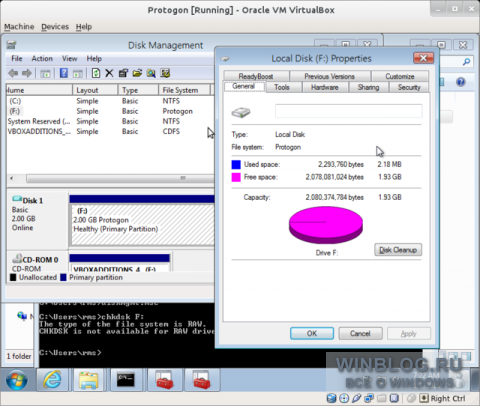Viewport: 480px width, 406px height.
Task: Click the action pane icon right of Help
Action: pos(78,73)
